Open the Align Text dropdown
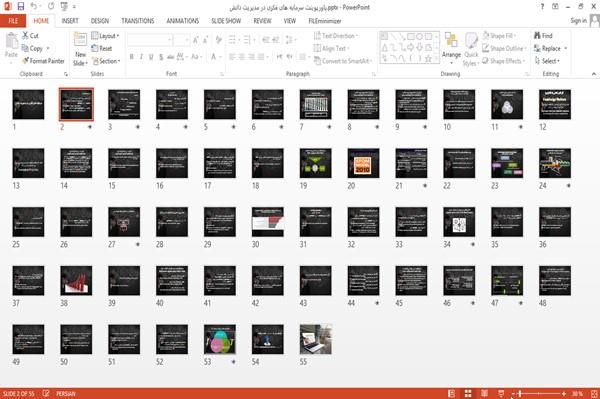This screenshot has height=399, width=600. pyautogui.click(x=331, y=48)
